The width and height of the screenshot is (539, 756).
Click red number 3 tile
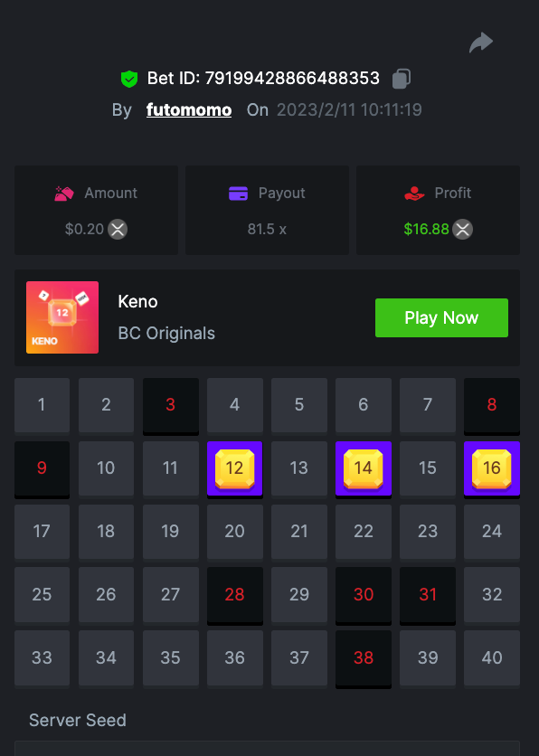point(171,405)
